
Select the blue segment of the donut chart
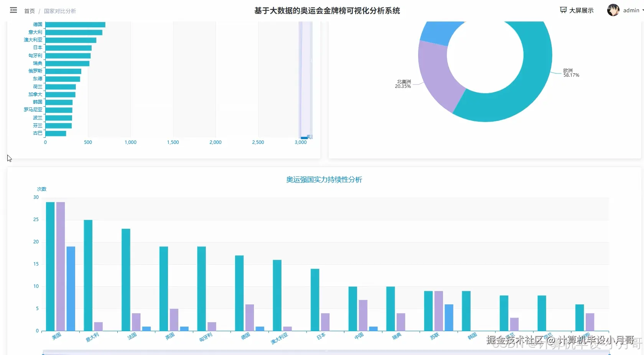click(x=441, y=33)
